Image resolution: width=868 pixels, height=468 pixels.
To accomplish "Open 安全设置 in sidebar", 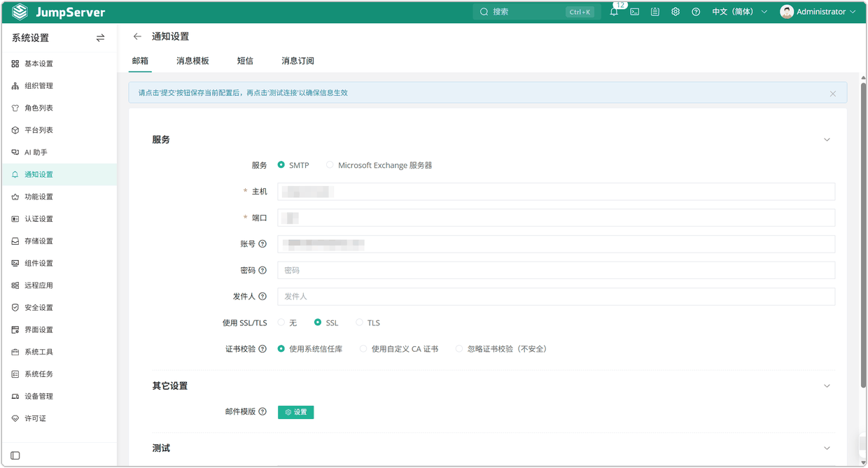I will coord(59,308).
